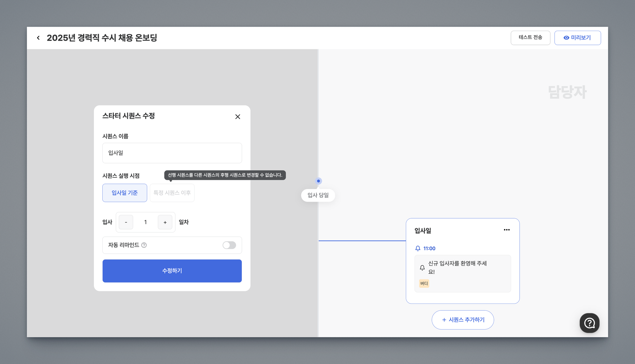Open the 입사일 card three-dot menu
The height and width of the screenshot is (364, 635).
pyautogui.click(x=507, y=230)
